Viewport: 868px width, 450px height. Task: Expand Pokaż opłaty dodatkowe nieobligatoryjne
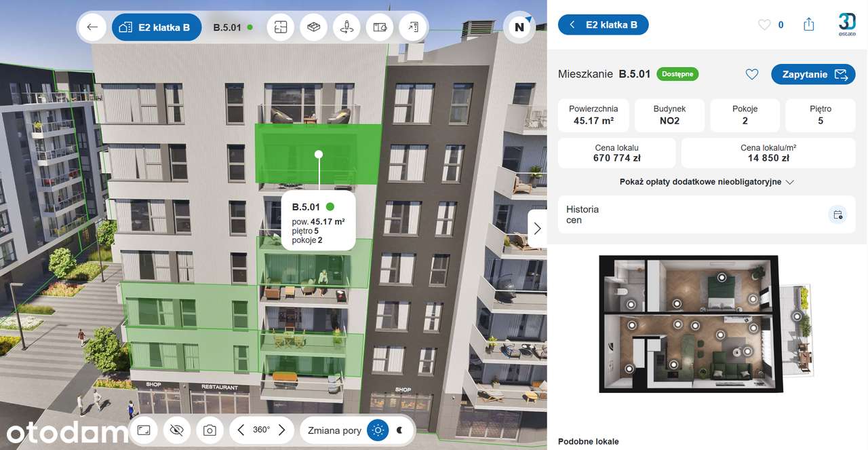[707, 182]
